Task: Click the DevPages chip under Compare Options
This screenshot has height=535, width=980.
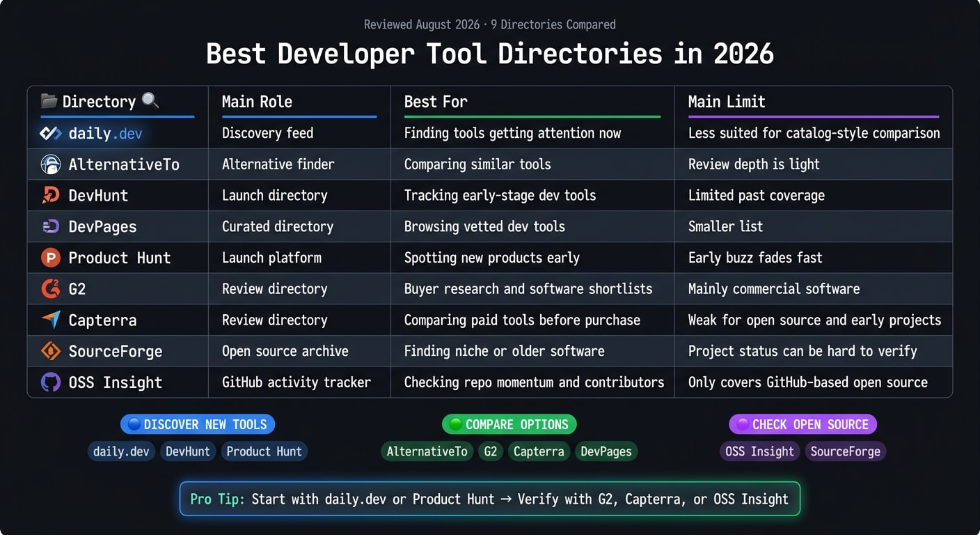Action: coord(606,451)
